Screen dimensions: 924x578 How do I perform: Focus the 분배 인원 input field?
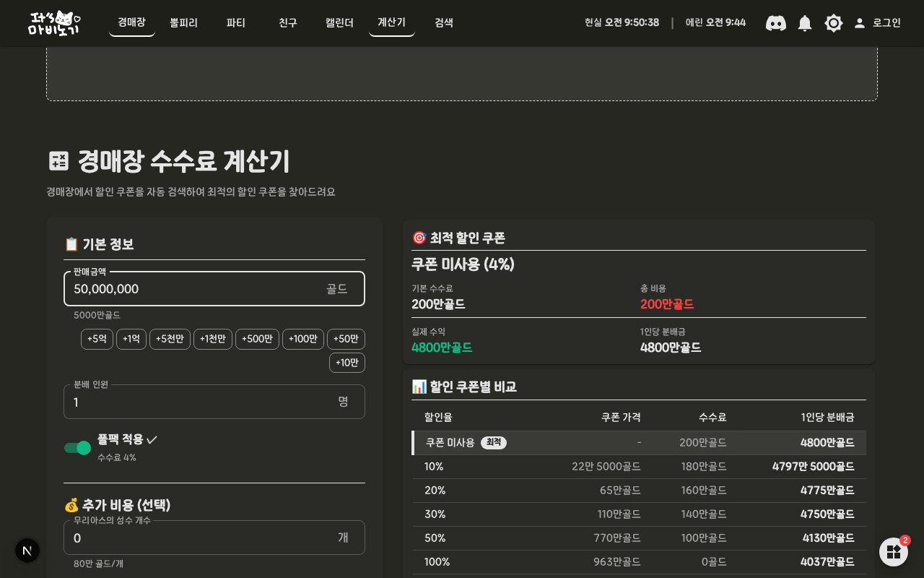(x=214, y=402)
